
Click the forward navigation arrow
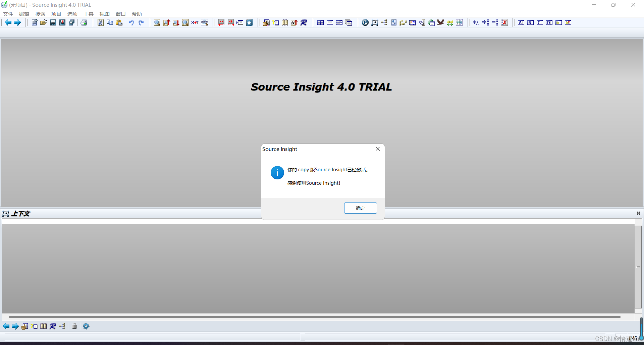pyautogui.click(x=17, y=22)
